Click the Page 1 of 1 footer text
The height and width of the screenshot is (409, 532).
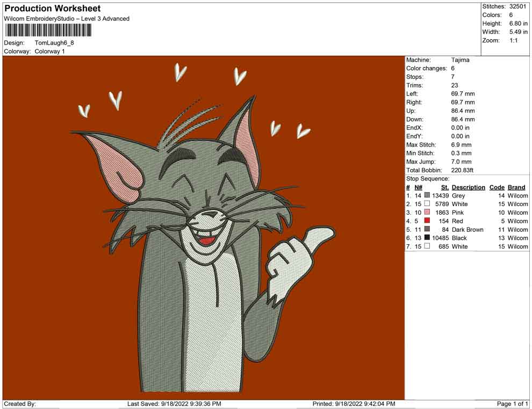(513, 404)
